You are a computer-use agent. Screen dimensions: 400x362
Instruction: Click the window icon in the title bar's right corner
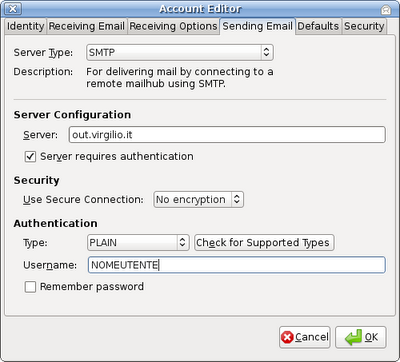386,10
